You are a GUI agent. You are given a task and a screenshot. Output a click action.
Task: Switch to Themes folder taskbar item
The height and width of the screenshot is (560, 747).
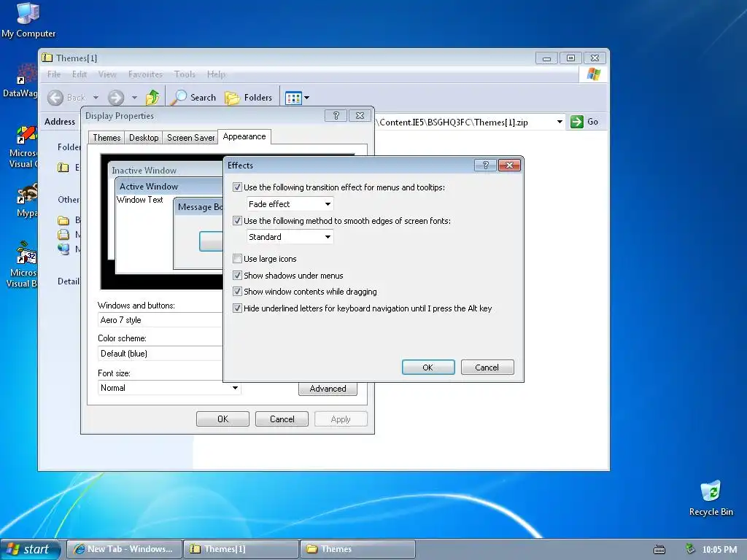click(357, 549)
